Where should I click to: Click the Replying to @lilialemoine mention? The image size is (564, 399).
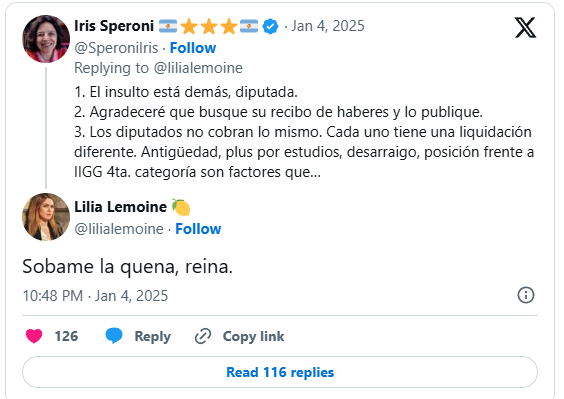click(198, 68)
